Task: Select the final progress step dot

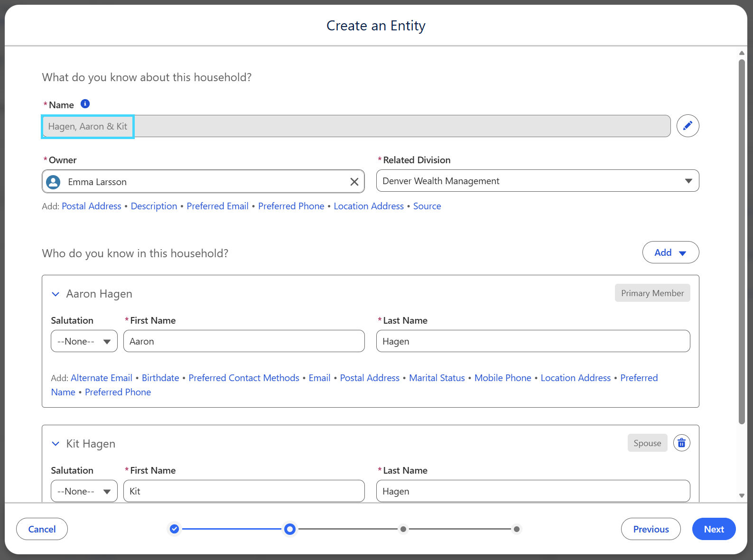Action: [x=517, y=529]
